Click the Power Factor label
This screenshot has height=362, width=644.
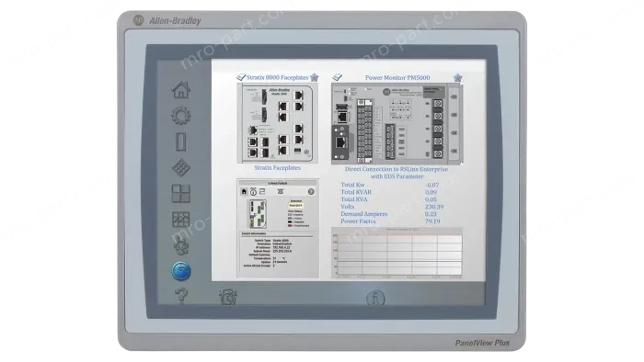358,221
